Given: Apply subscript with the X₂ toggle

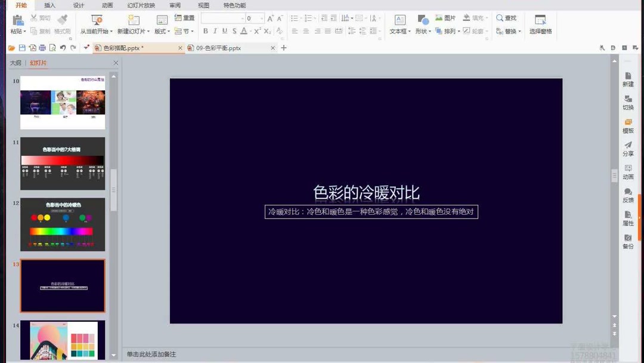Looking at the screenshot, I should [266, 30].
